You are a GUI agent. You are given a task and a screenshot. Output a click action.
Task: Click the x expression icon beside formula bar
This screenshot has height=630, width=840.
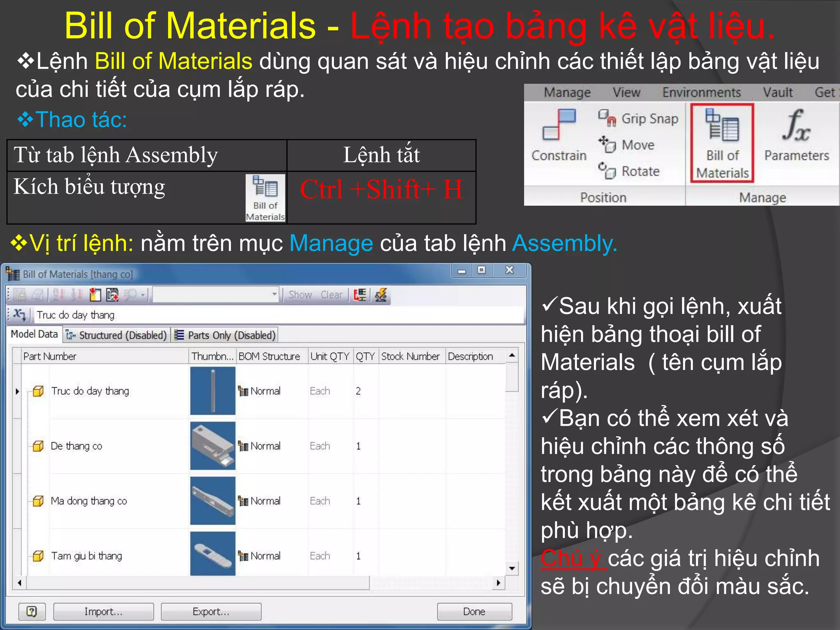point(19,315)
